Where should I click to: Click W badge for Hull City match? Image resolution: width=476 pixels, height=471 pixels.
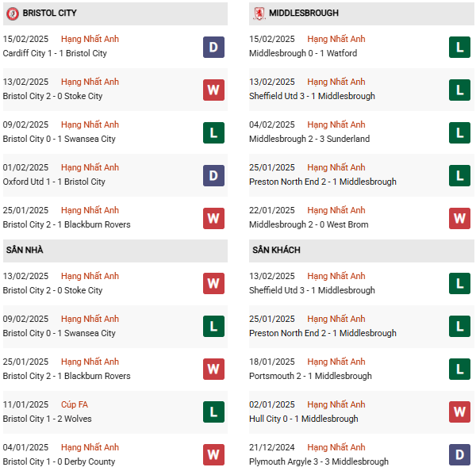(459, 412)
